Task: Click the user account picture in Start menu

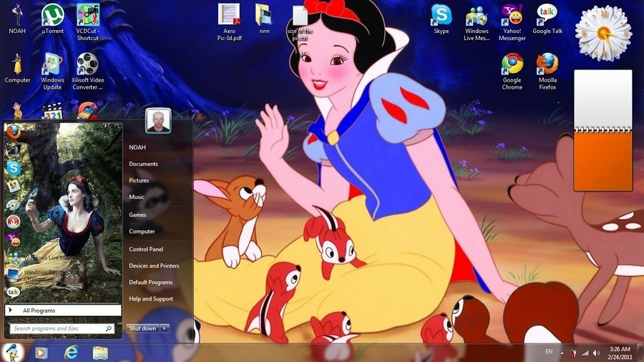Action: point(157,121)
